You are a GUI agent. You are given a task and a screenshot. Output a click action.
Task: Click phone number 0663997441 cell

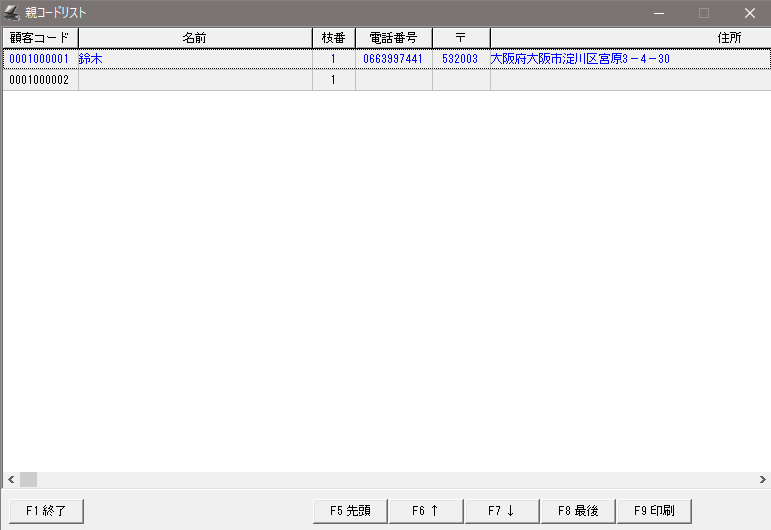point(393,59)
